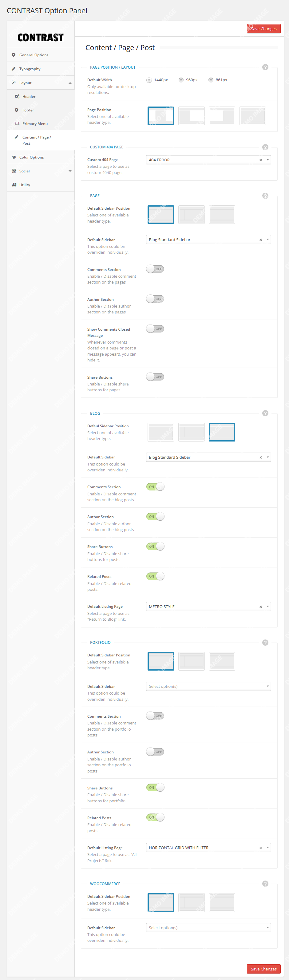The width and height of the screenshot is (289, 980).
Task: Open Blog Default Sidebar dropdown
Action: [208, 457]
